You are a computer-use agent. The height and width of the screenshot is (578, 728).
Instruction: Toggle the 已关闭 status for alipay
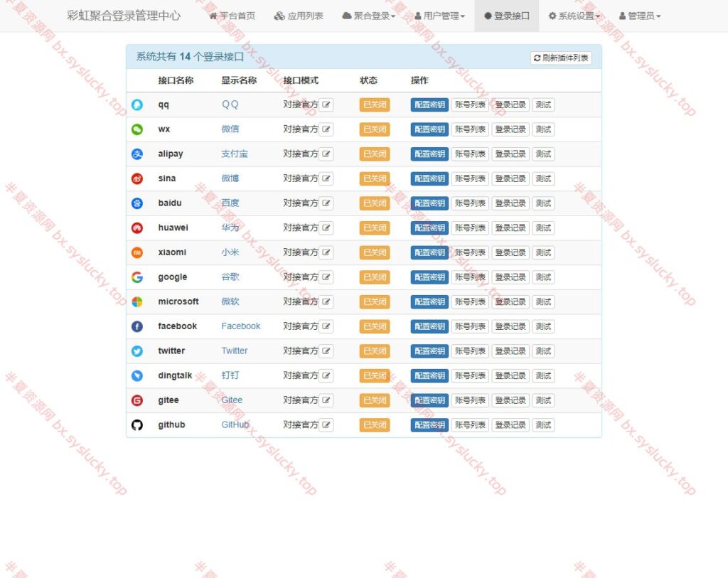375,154
